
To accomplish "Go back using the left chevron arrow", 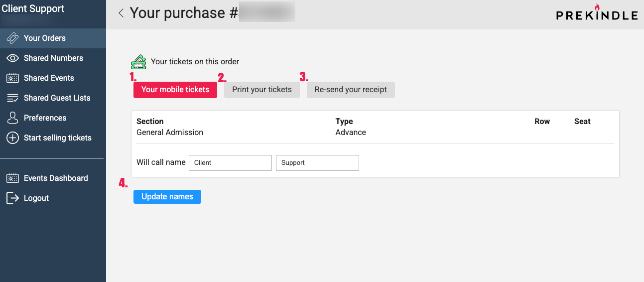I will pos(121,13).
